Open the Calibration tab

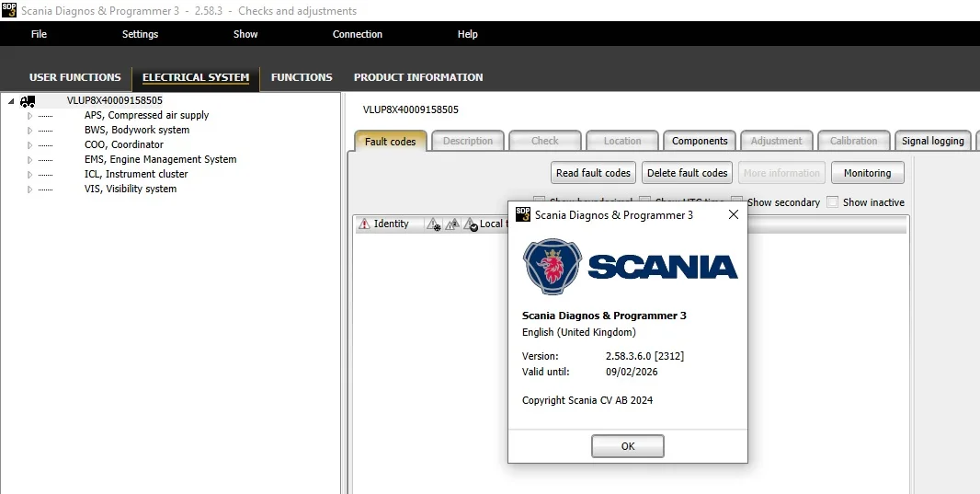click(854, 141)
